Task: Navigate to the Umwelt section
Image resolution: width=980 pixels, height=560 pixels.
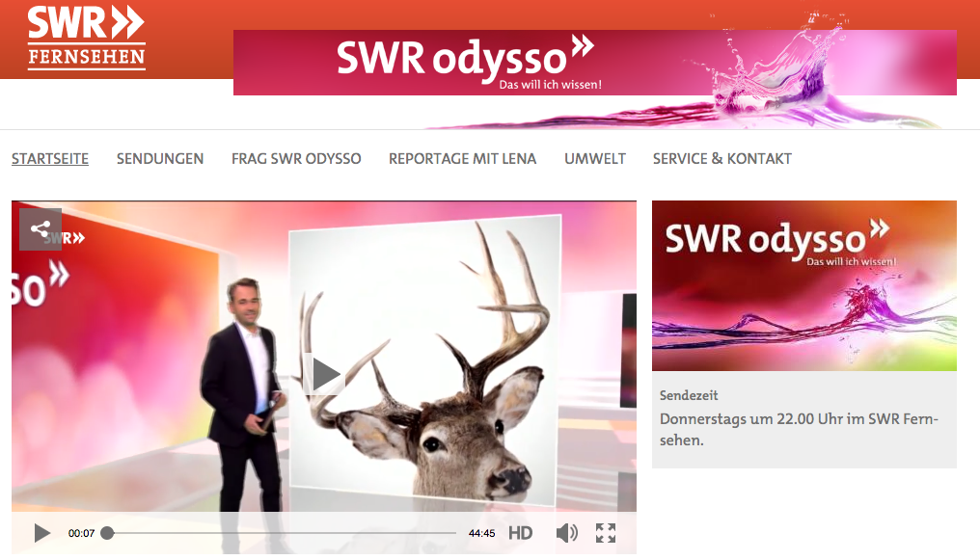Action: click(x=595, y=159)
